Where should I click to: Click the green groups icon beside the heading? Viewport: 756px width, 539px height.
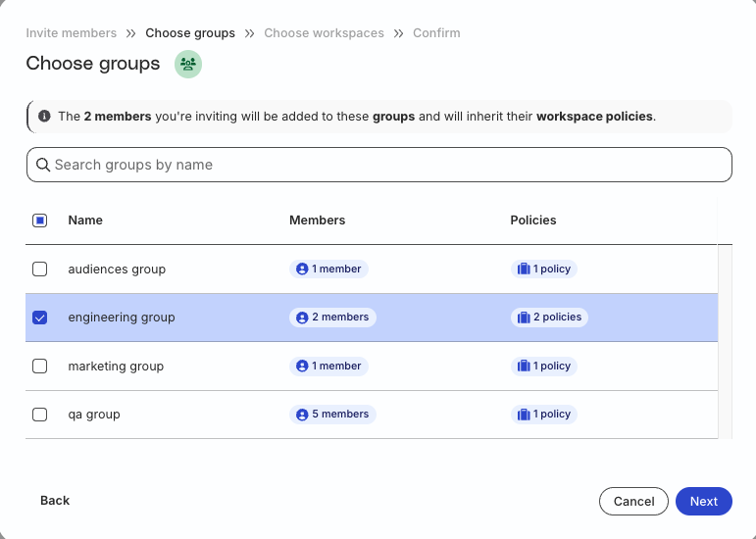[187, 65]
